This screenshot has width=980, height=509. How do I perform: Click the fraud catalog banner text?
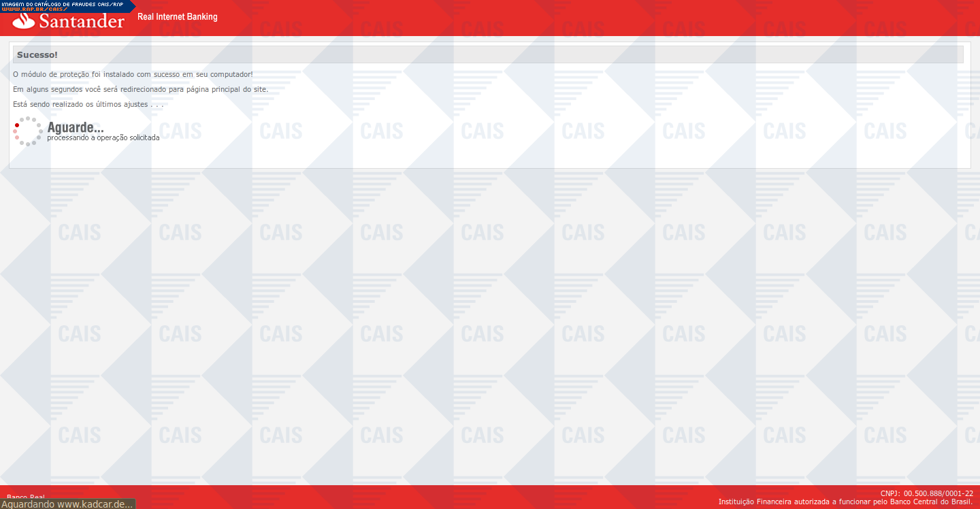coord(62,3)
